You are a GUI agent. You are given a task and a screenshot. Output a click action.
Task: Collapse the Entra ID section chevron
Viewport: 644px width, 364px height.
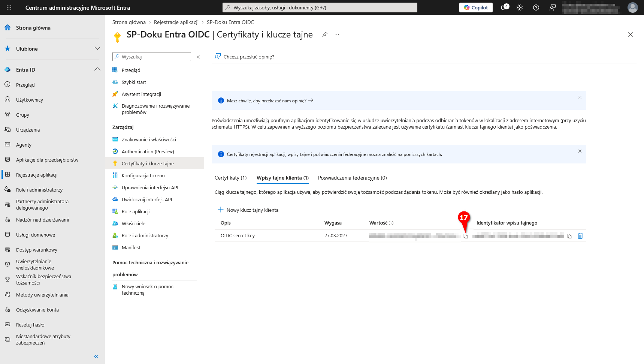point(97,70)
